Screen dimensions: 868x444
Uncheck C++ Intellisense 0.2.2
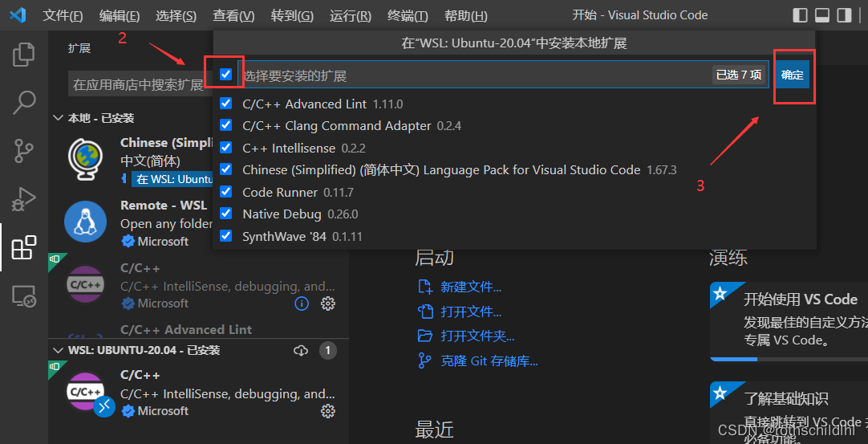click(x=226, y=148)
